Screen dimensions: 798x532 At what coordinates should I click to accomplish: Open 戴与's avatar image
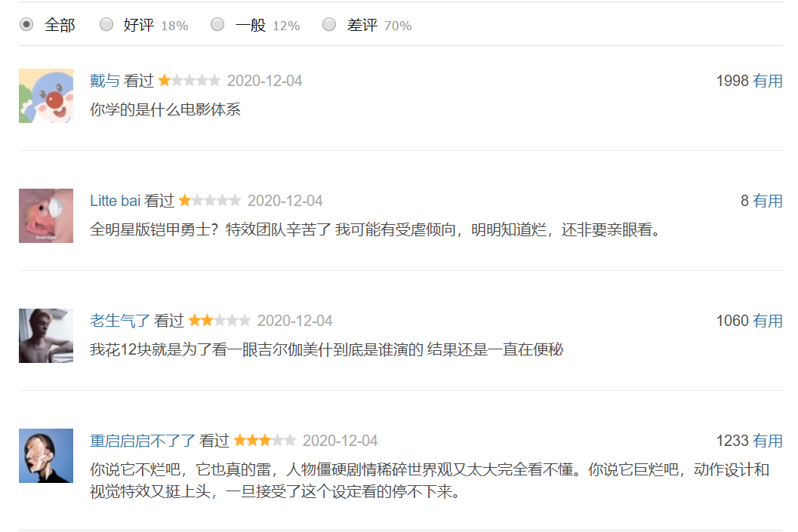tap(46, 96)
